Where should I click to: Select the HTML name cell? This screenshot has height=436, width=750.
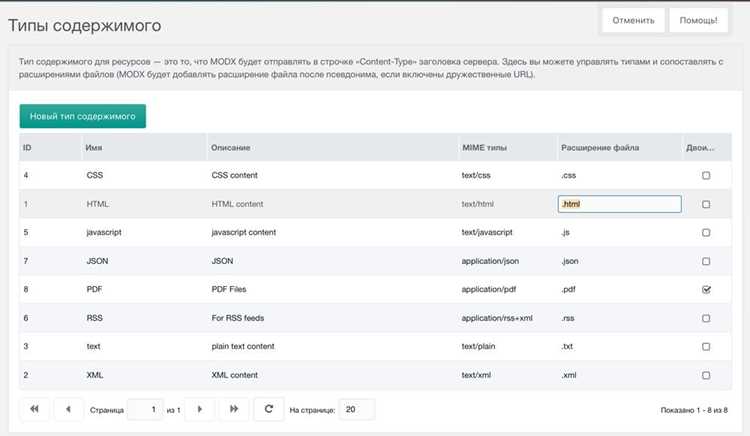tap(98, 204)
